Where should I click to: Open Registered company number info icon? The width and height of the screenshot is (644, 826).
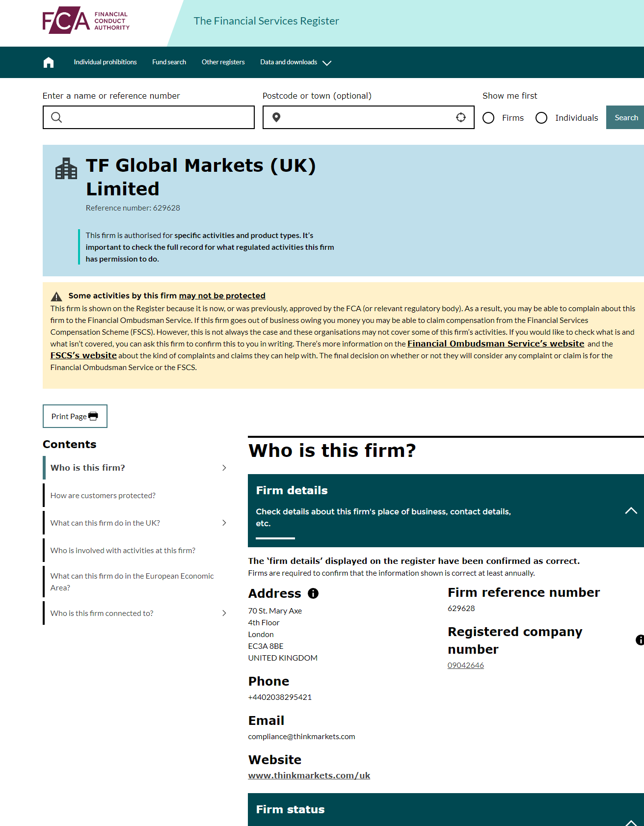pos(640,640)
